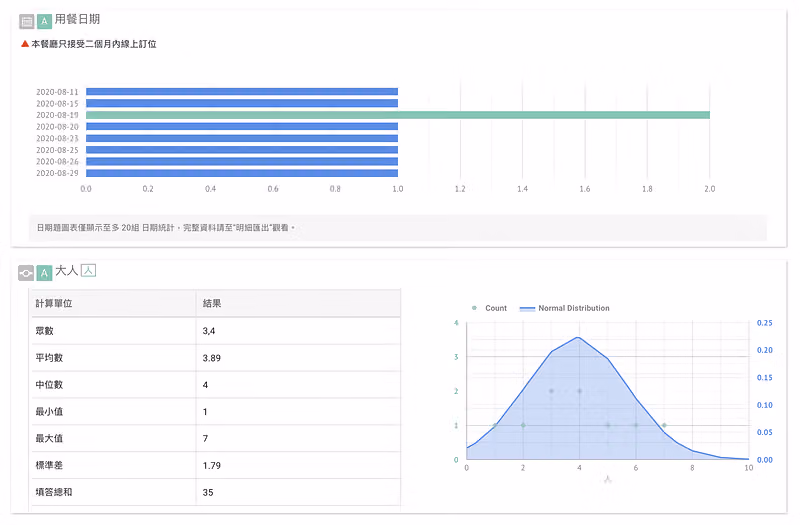This screenshot has width=800, height=525.
Task: Click the 3.89 mean value
Action: (x=212, y=358)
